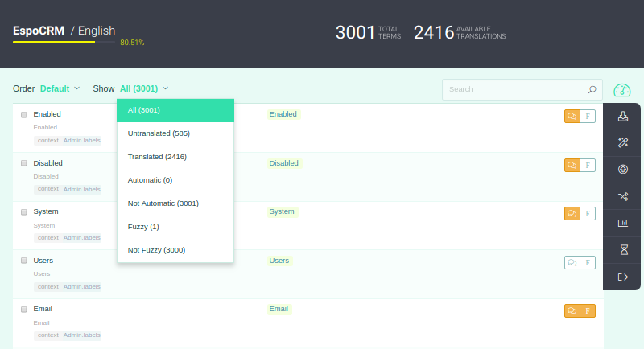The image size is (644, 349).
Task: Select All (3001) filter option
Action: click(175, 110)
